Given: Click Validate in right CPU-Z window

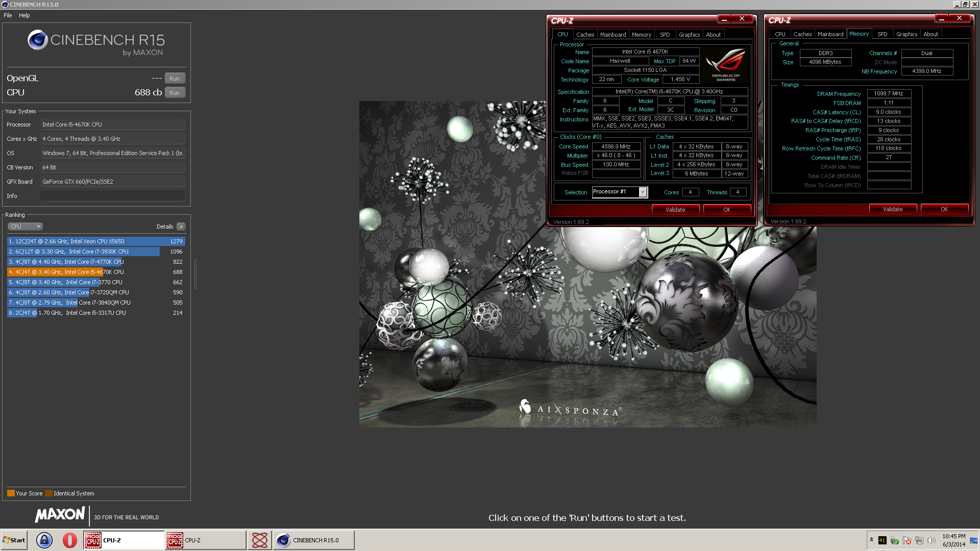Looking at the screenshot, I should pos(893,209).
